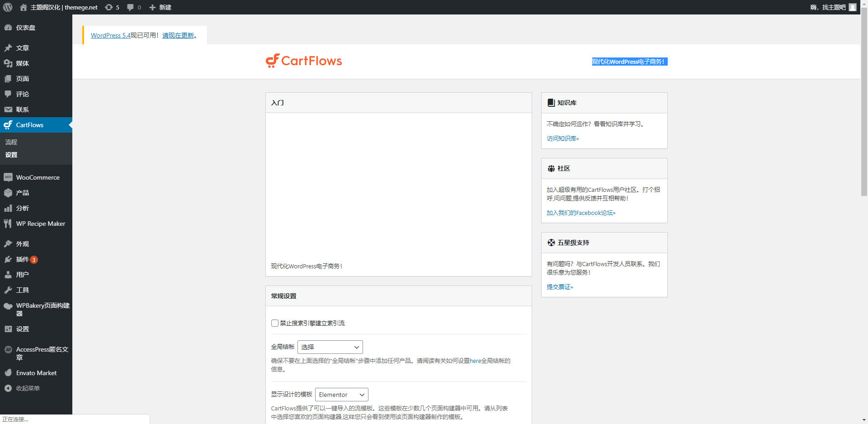Viewport: 868px width, 424px height.
Task: Click the CartFlows logo in header
Action: 304,61
